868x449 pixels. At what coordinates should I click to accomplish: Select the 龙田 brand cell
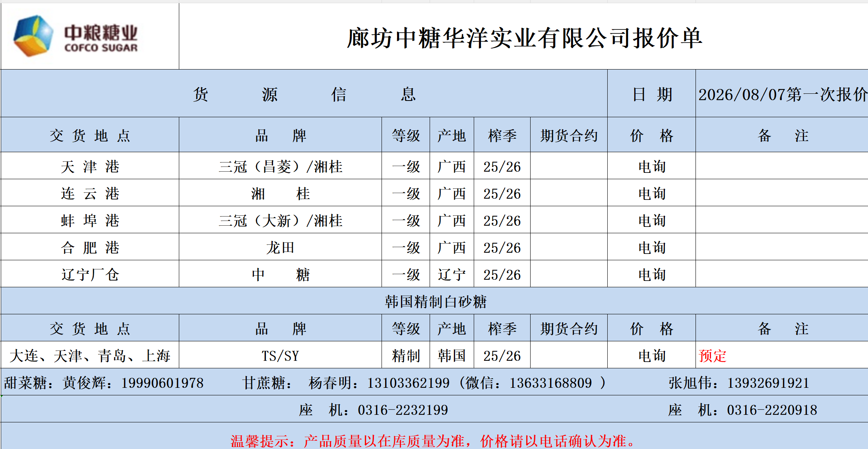[280, 247]
